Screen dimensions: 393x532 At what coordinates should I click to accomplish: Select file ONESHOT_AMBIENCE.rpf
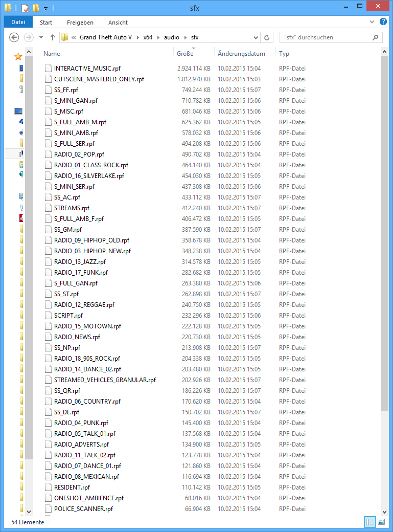click(x=89, y=498)
